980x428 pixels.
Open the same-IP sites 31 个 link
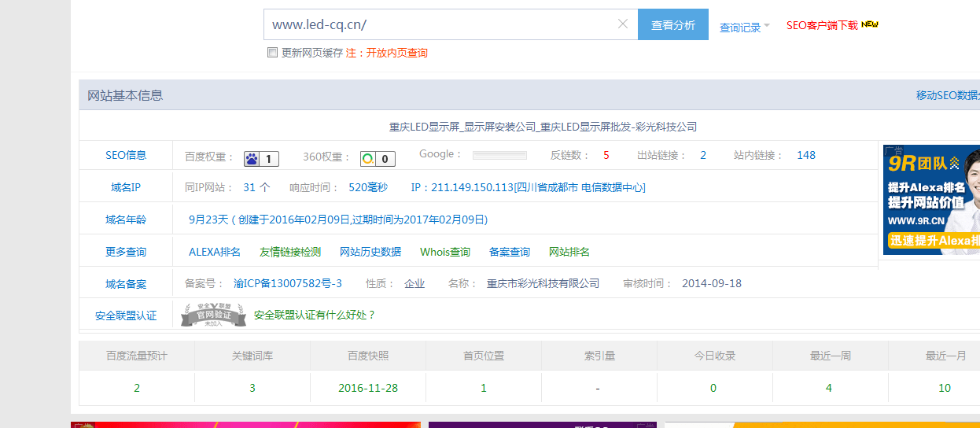click(x=257, y=187)
